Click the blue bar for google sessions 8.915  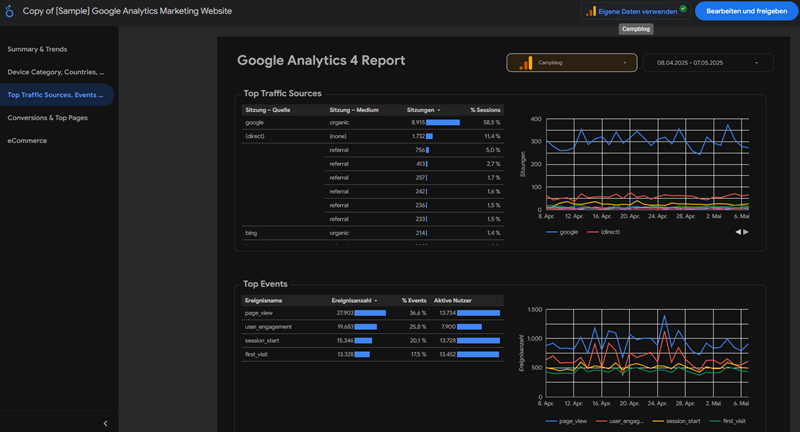(443, 122)
